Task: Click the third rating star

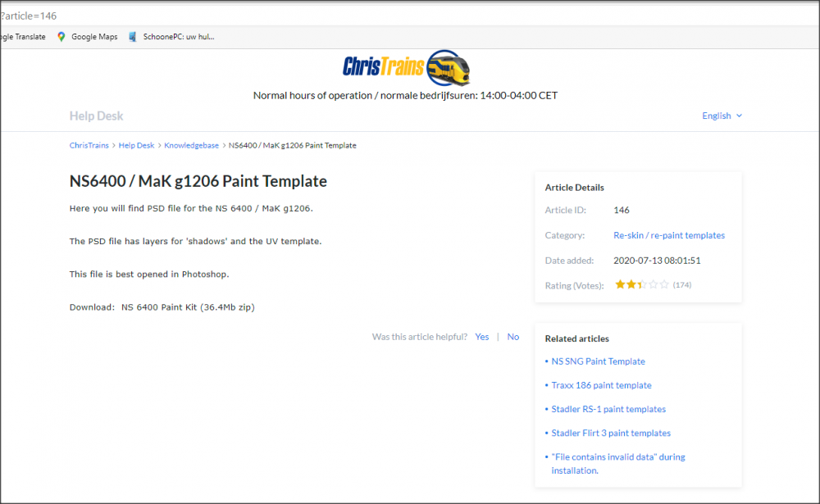Action: click(642, 284)
